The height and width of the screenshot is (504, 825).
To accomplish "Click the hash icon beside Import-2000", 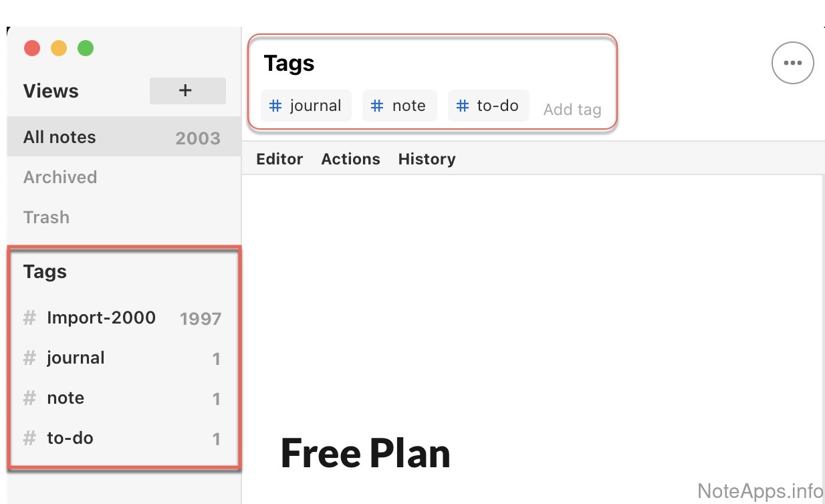I will [29, 318].
